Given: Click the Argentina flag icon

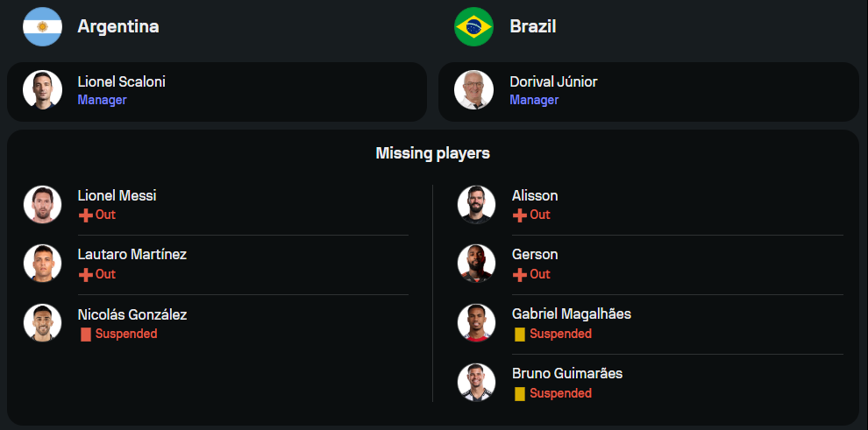Looking at the screenshot, I should pyautogui.click(x=42, y=26).
